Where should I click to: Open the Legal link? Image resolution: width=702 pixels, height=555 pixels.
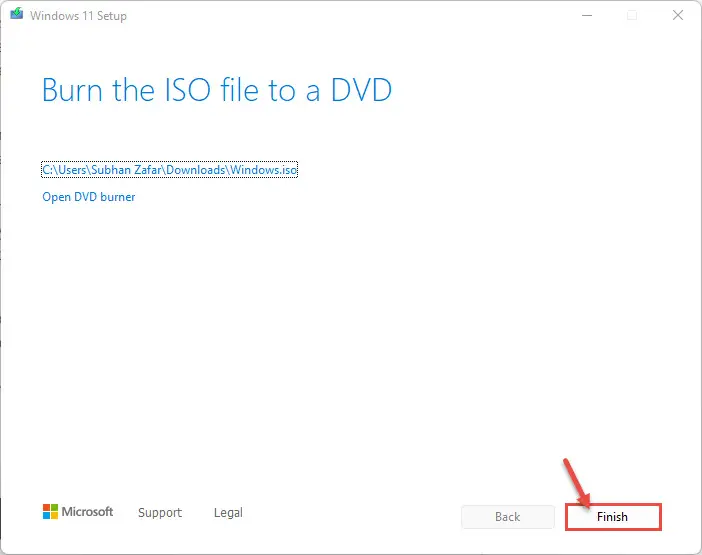pyautogui.click(x=228, y=512)
